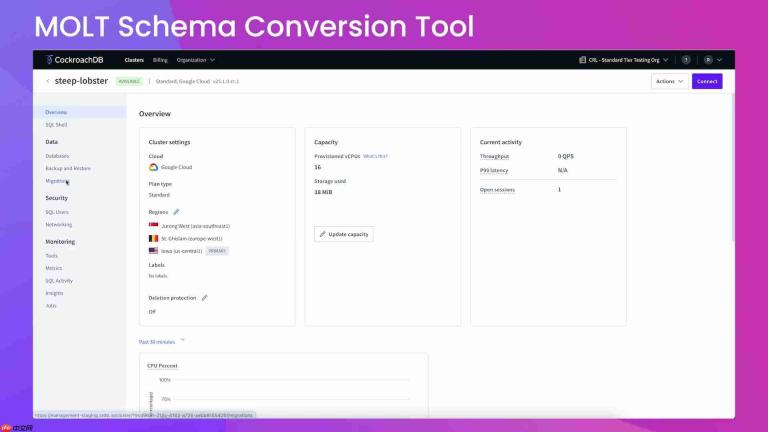Click the US flag for Iowa
This screenshot has height=432, width=768.
click(153, 251)
